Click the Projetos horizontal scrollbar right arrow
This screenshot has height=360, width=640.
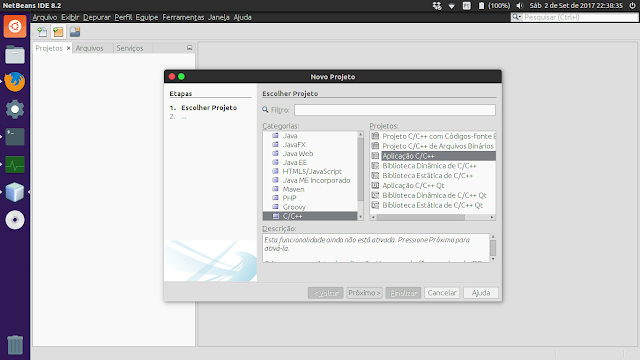coord(492,217)
